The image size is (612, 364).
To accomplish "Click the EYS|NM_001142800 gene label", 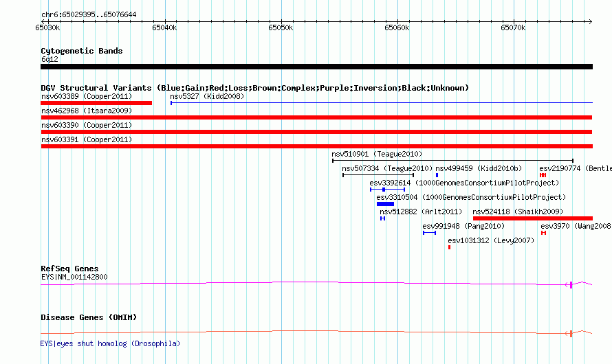I will point(74,277).
